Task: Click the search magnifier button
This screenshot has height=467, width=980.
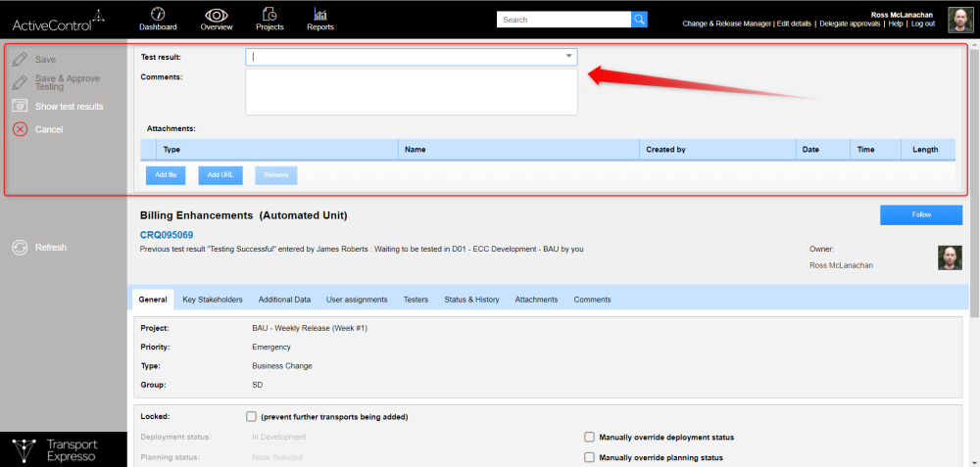Action: [639, 20]
